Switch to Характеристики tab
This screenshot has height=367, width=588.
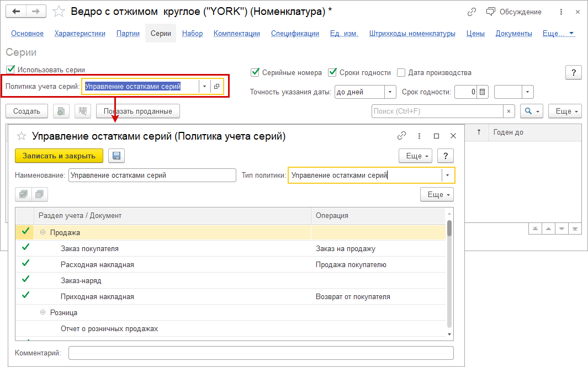(x=80, y=33)
